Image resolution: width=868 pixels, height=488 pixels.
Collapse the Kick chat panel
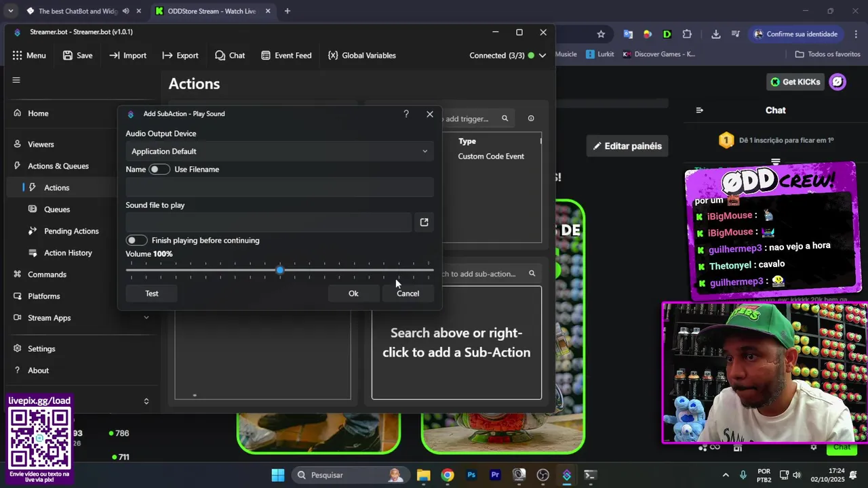coord(700,110)
